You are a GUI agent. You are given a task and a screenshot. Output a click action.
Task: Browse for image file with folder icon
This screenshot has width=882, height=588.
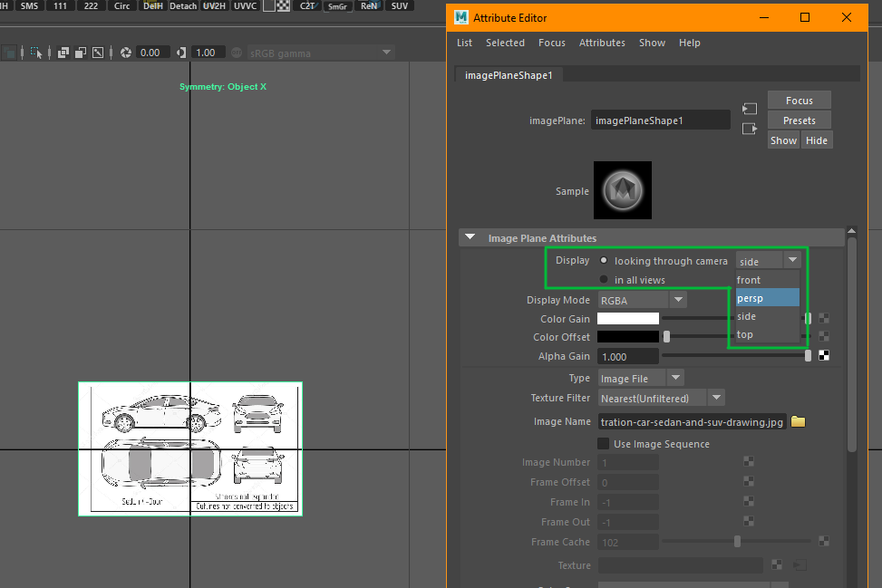tap(799, 421)
